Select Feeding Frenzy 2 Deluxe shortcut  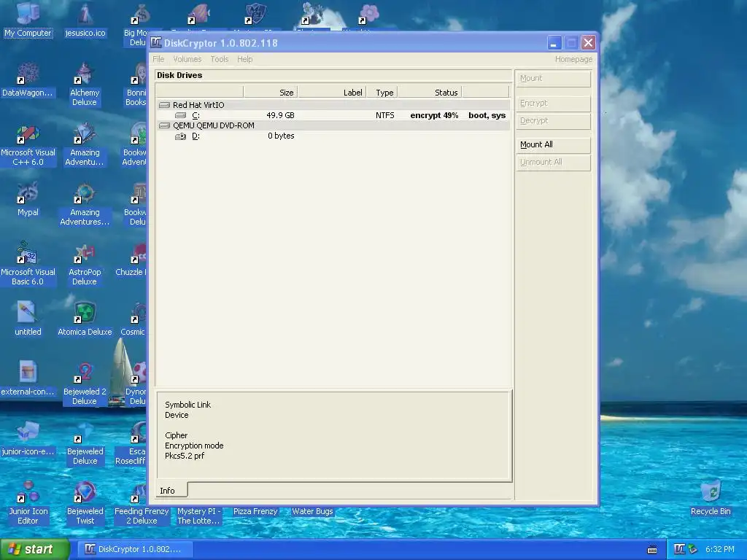(142, 502)
